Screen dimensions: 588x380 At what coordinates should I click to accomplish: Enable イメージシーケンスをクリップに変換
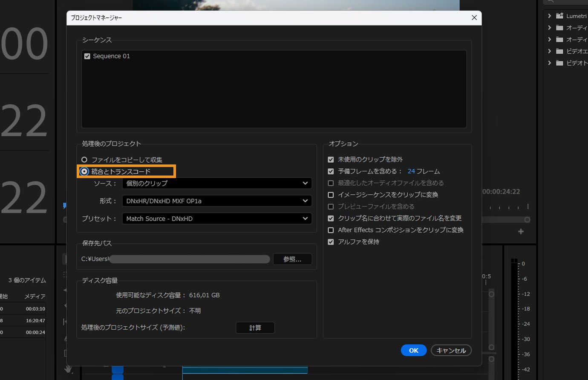pos(331,195)
